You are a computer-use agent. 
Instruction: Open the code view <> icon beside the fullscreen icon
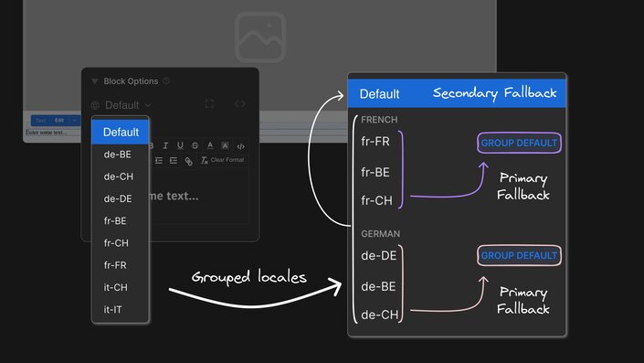point(240,103)
